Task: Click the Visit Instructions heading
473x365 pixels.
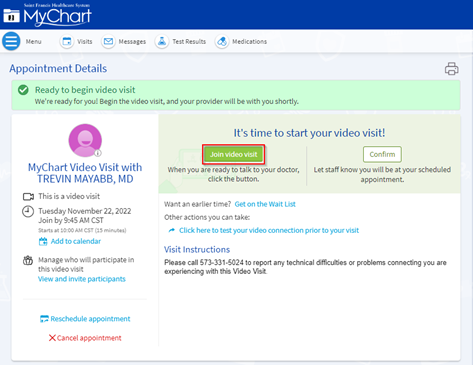Action: tap(197, 250)
